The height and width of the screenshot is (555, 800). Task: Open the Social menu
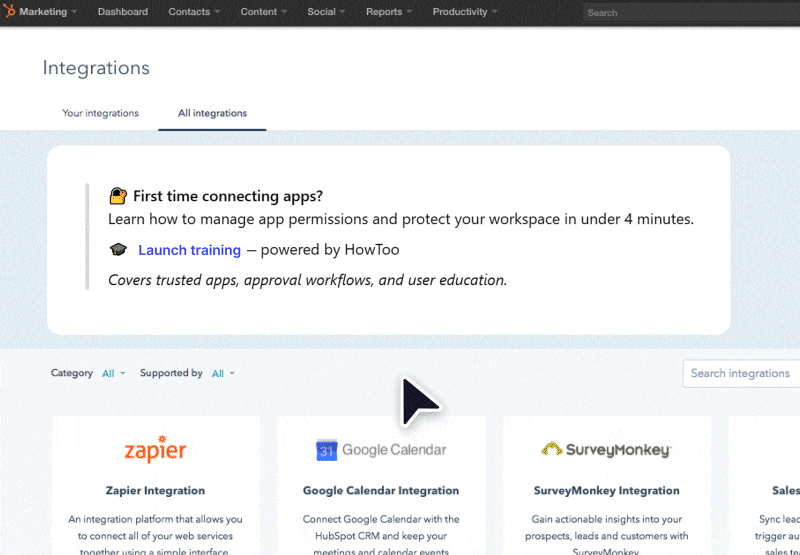point(326,12)
